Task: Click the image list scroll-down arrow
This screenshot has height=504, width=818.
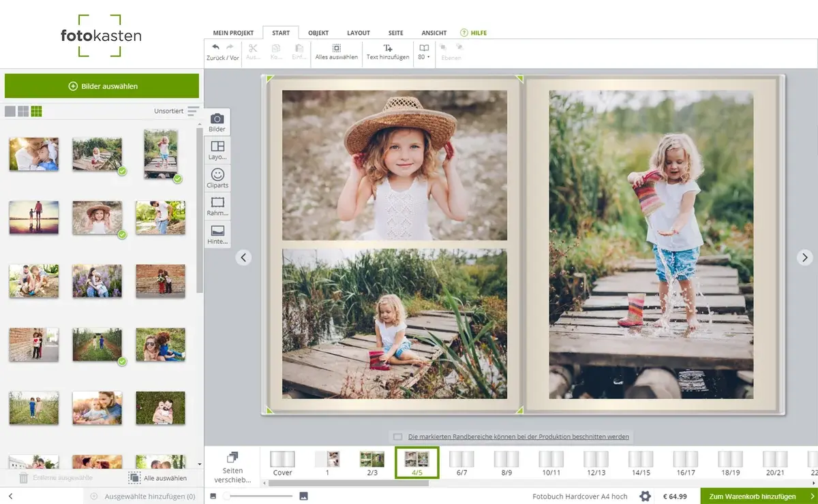Action: pyautogui.click(x=200, y=464)
